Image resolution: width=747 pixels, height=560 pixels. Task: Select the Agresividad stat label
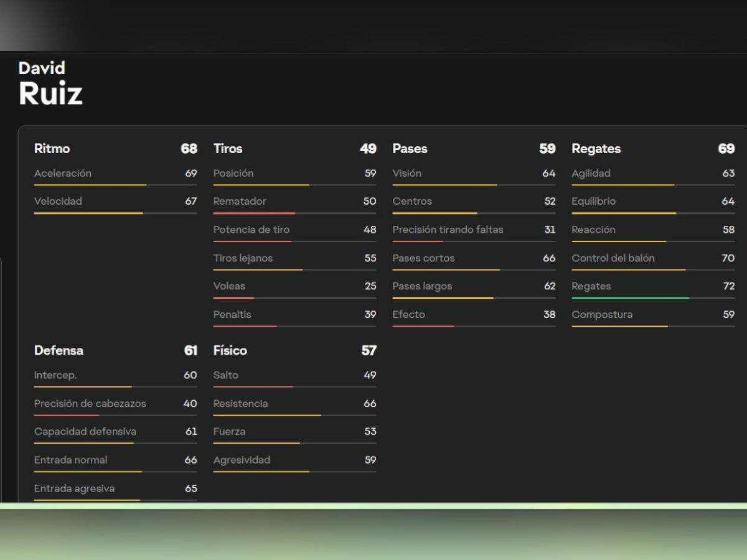click(242, 460)
